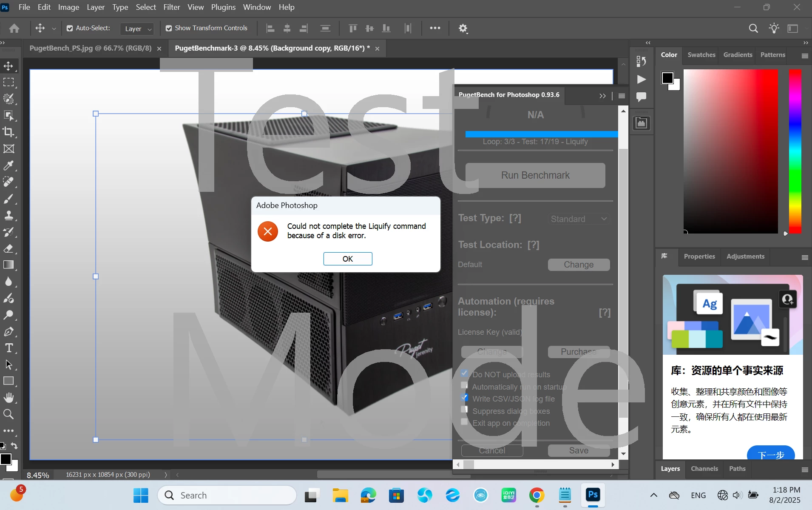Screen dimensions: 812x510
Task: Click the rainbow hue slider strip
Action: tap(795, 151)
